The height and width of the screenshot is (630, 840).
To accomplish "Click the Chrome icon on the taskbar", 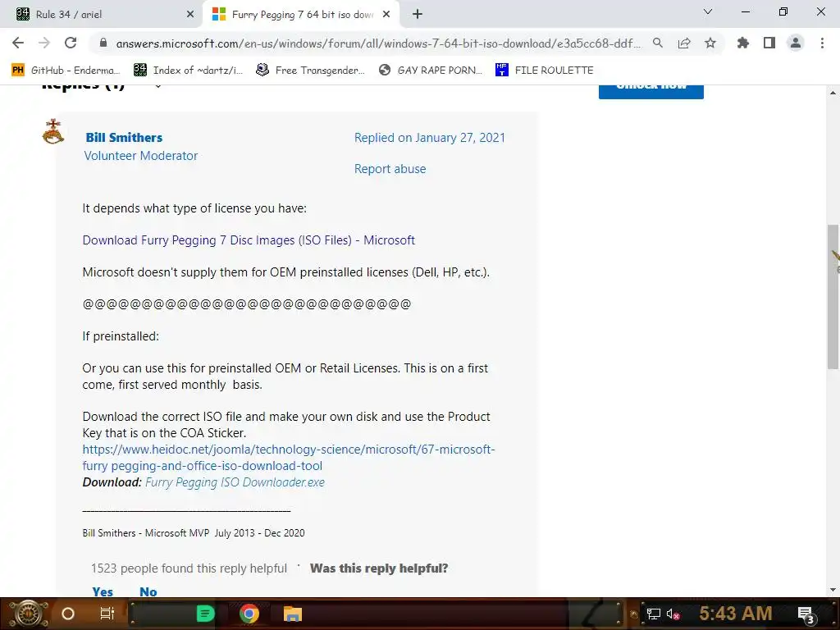I will [249, 614].
